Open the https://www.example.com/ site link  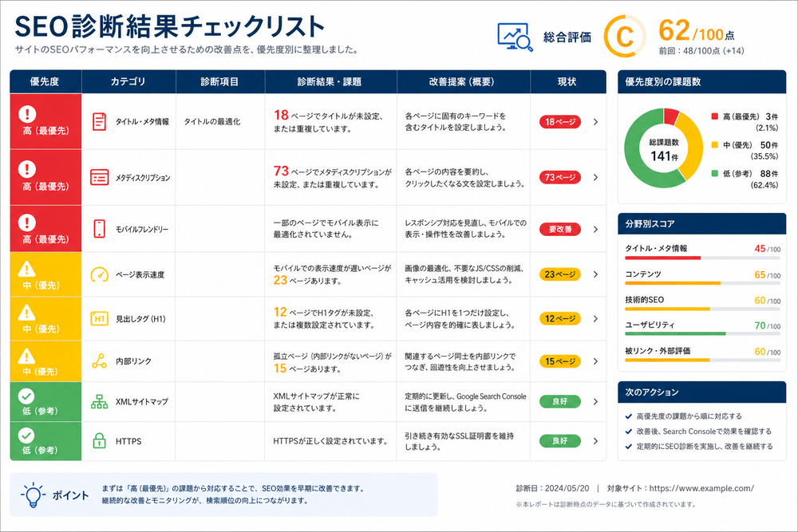click(701, 488)
